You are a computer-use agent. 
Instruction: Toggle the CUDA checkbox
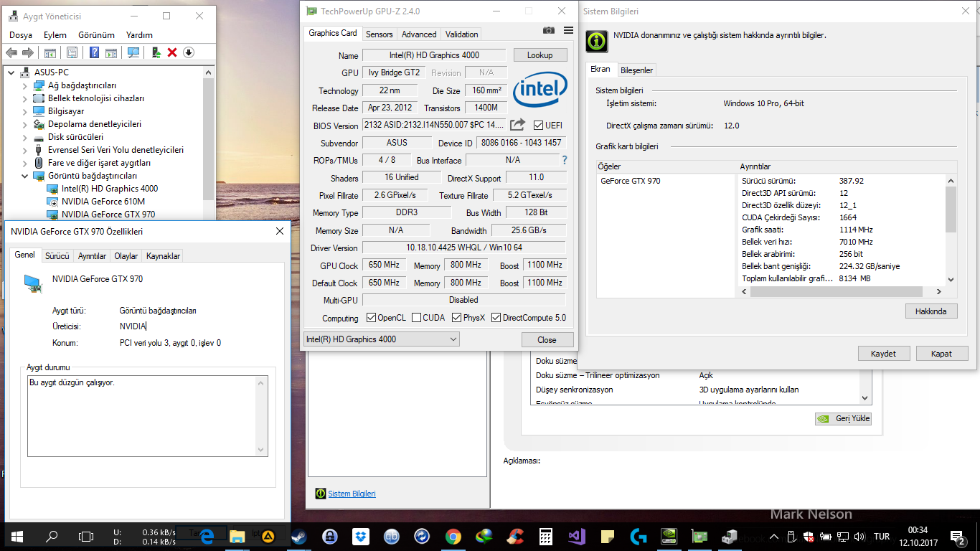(x=415, y=318)
